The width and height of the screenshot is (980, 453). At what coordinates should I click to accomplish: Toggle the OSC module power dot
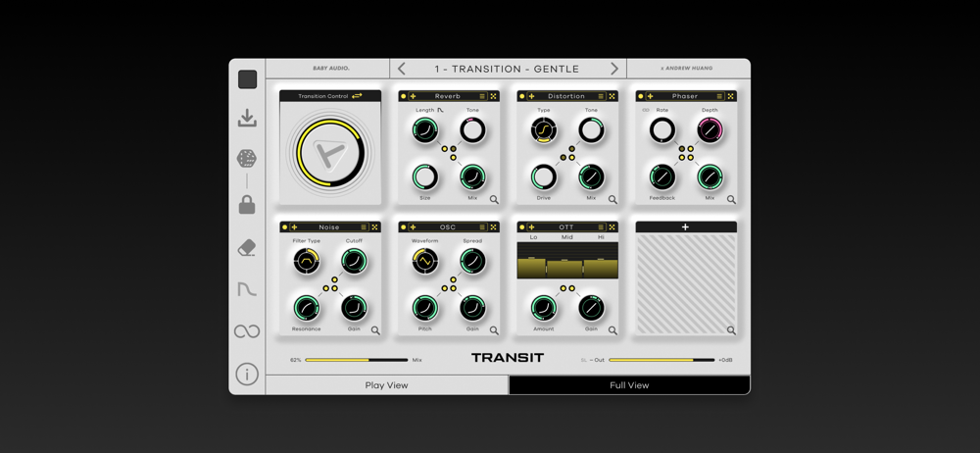403,227
